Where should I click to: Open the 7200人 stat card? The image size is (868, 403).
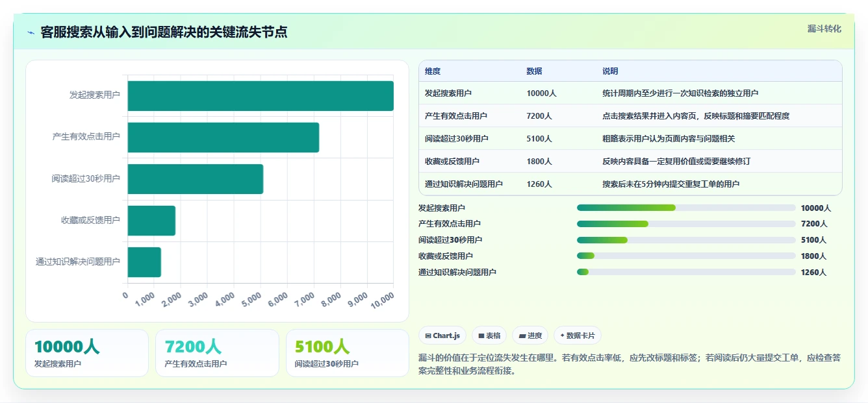coord(217,353)
